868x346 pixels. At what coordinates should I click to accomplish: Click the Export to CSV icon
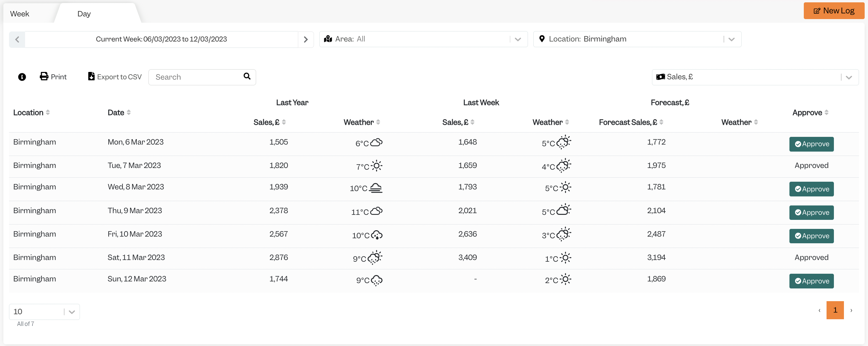tap(91, 77)
